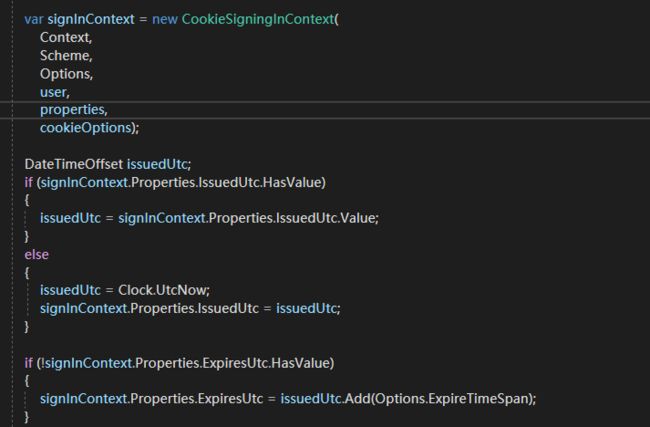Click the DateTimeOffset type keyword
The image size is (650, 427).
click(x=74, y=164)
